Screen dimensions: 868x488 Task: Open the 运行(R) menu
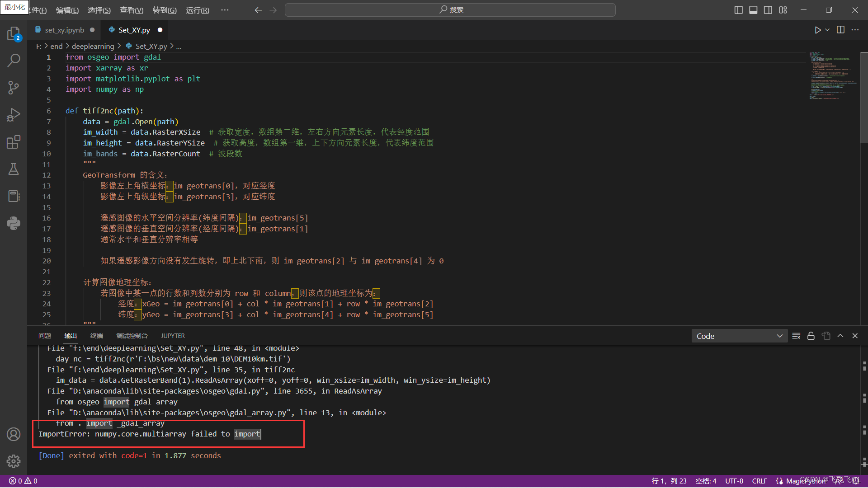[x=198, y=10]
